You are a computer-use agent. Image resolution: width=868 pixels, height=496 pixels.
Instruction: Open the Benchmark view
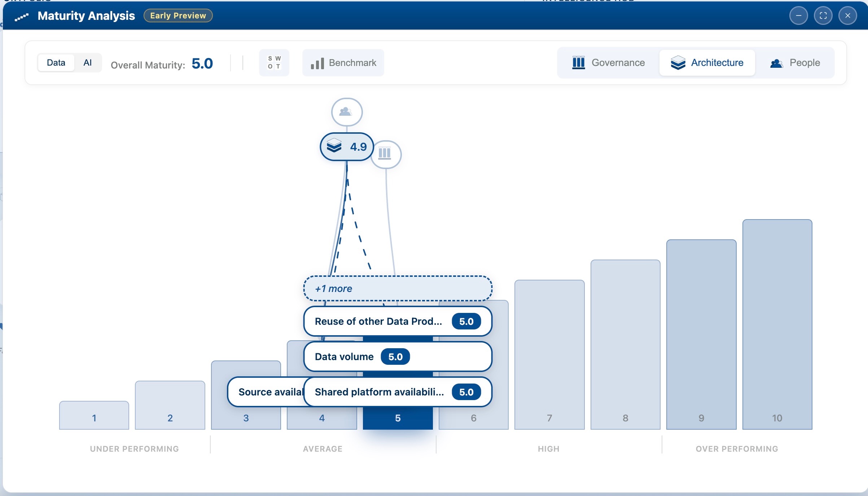pyautogui.click(x=343, y=63)
